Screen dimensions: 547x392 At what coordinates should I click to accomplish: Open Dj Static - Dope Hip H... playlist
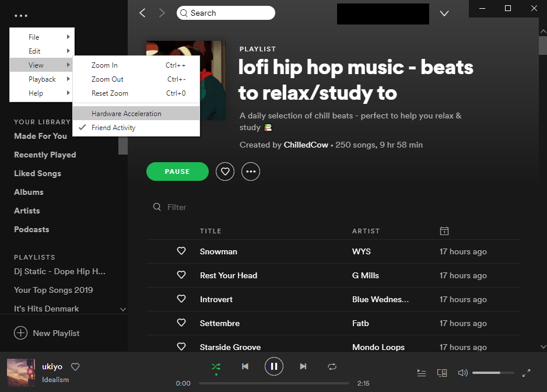(59, 272)
